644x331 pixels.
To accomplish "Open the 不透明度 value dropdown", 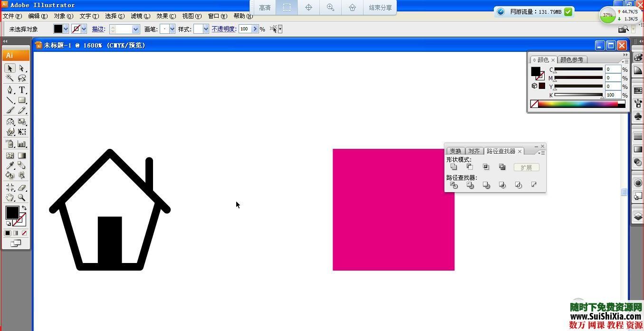I will (x=255, y=29).
